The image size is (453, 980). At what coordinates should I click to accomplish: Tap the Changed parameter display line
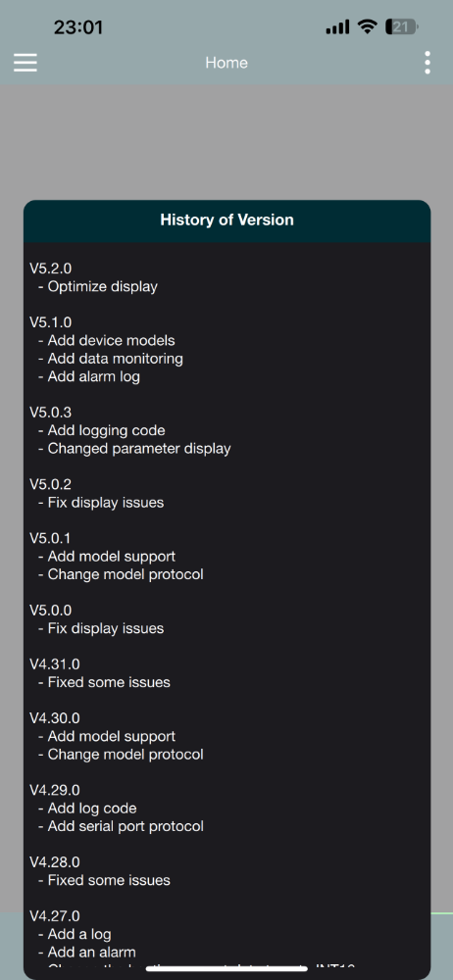coord(139,449)
